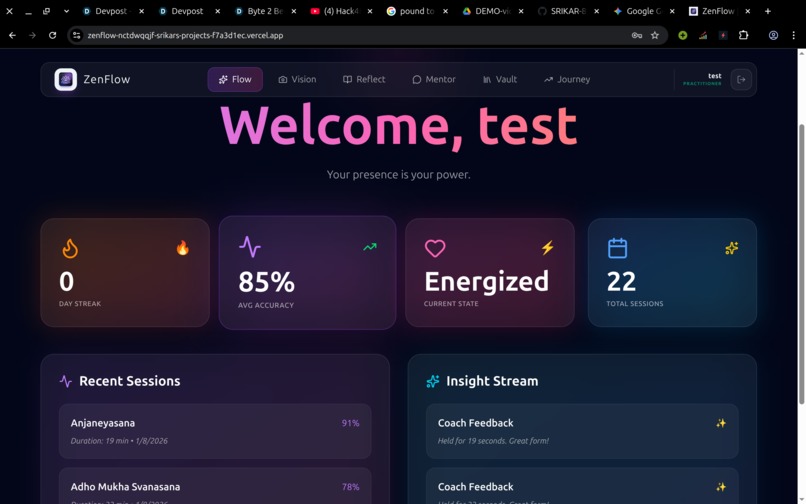
Task: Close the ZenFlow browser tab
Action: [747, 11]
